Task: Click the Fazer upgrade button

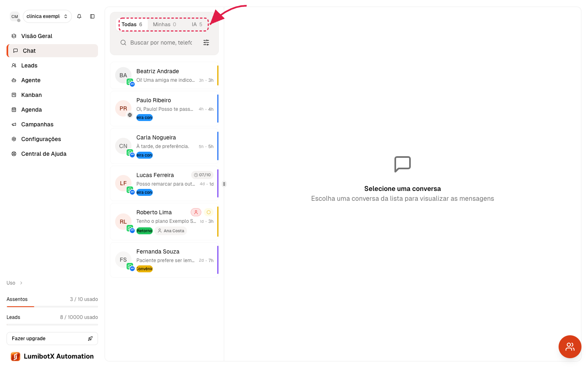Action: [52, 339]
